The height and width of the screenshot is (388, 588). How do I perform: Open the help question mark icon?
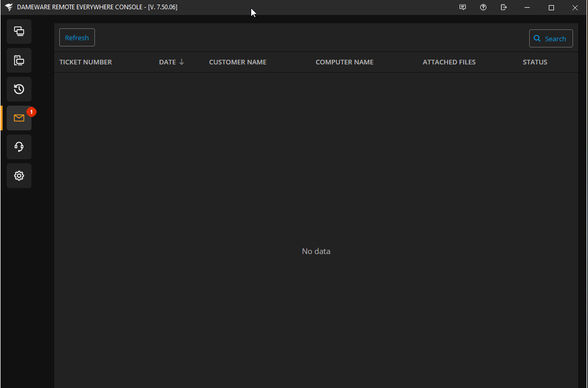tap(483, 7)
